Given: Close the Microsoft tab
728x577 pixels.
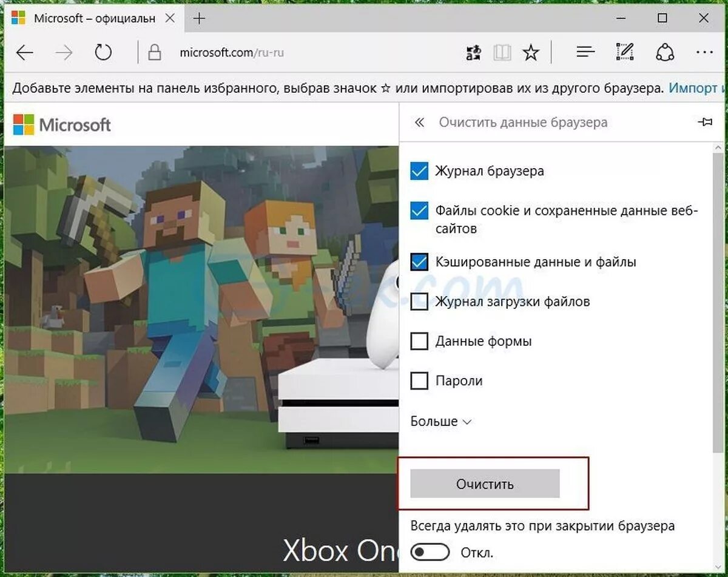Looking at the screenshot, I should pyautogui.click(x=170, y=18).
